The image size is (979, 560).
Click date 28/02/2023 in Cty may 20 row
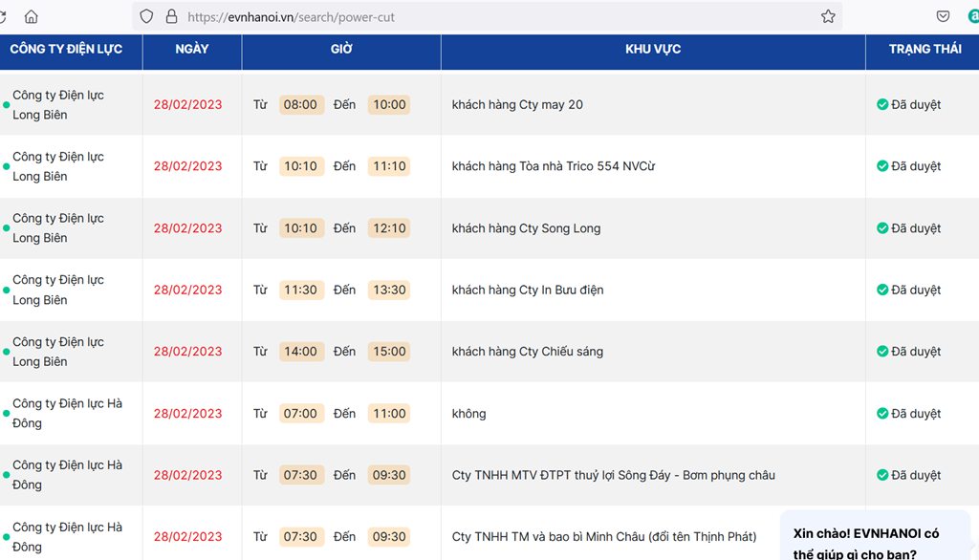(x=188, y=105)
